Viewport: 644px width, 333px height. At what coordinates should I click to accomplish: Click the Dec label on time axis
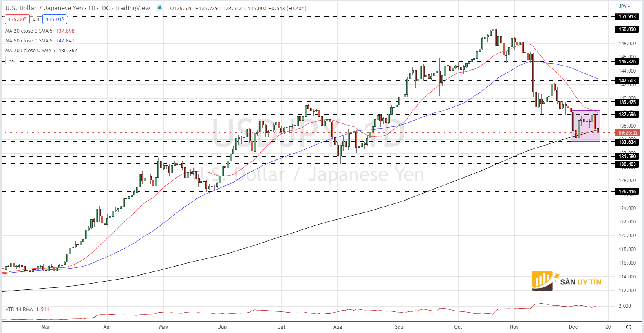573,327
